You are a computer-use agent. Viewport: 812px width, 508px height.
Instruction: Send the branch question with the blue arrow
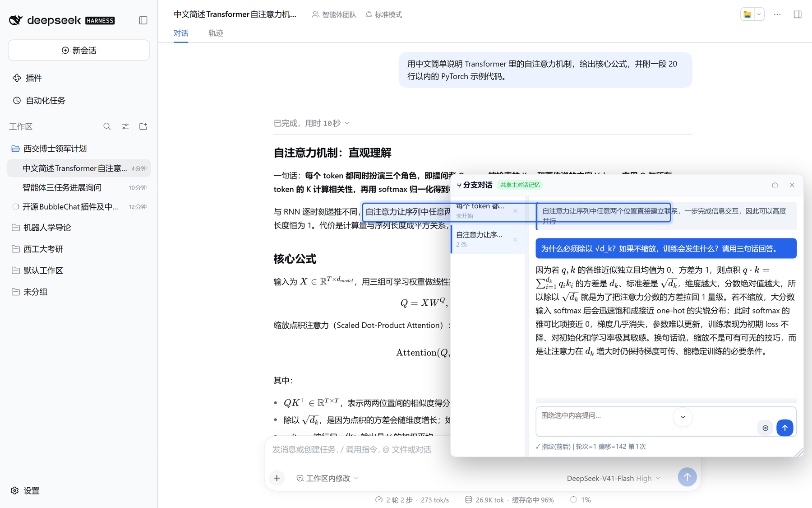[x=785, y=428]
